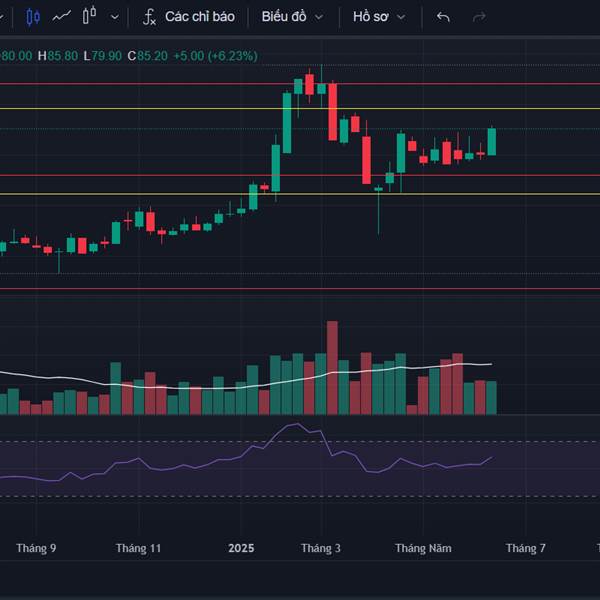Select the close value C85.20
The height and width of the screenshot is (600, 600).
coord(148,56)
